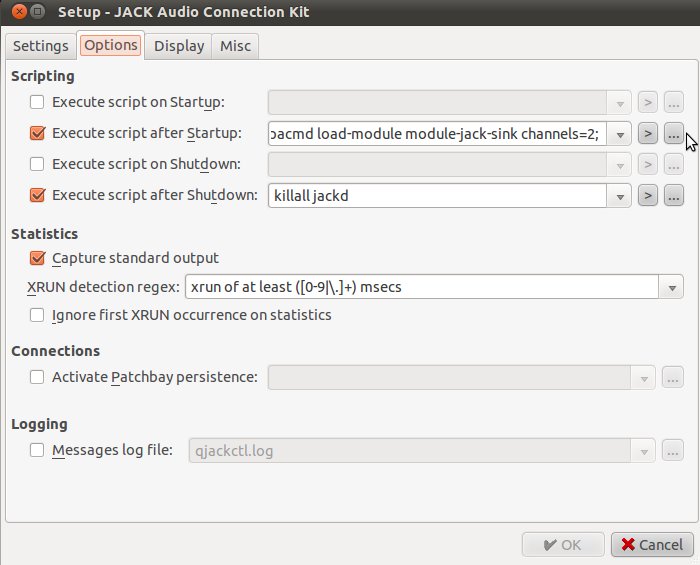
Task: Click the ... browse button for script on Startup
Action: [x=674, y=103]
